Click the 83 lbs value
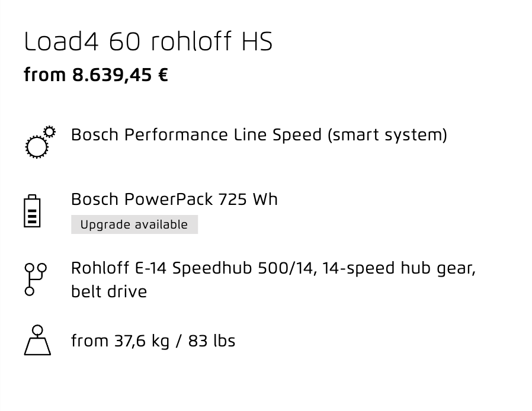Screen dimensions: 532x411 point(211,341)
